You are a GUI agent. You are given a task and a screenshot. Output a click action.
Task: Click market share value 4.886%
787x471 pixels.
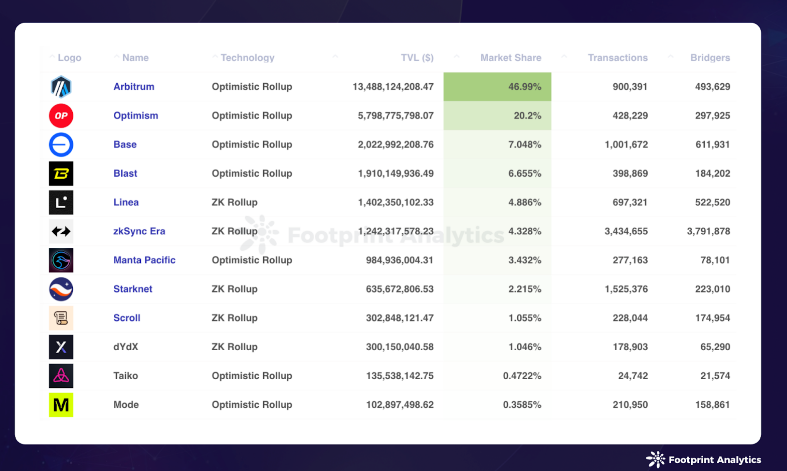tap(524, 202)
